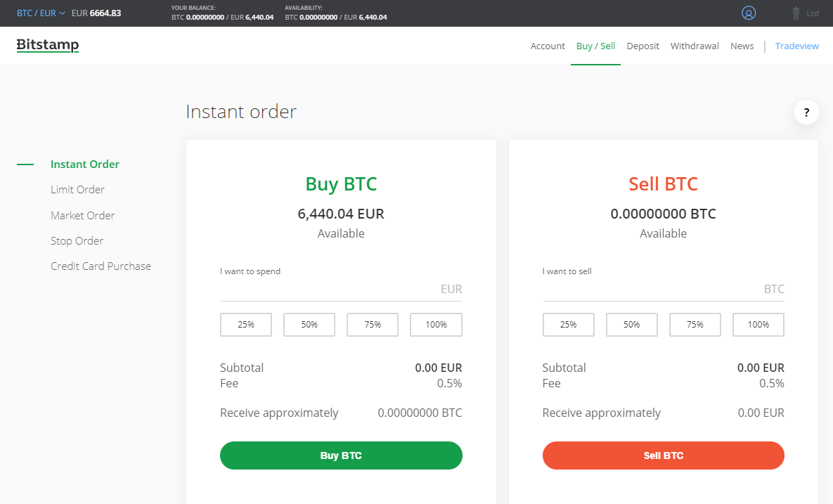Expand the BTC / EUR pair dropdown

click(x=41, y=13)
